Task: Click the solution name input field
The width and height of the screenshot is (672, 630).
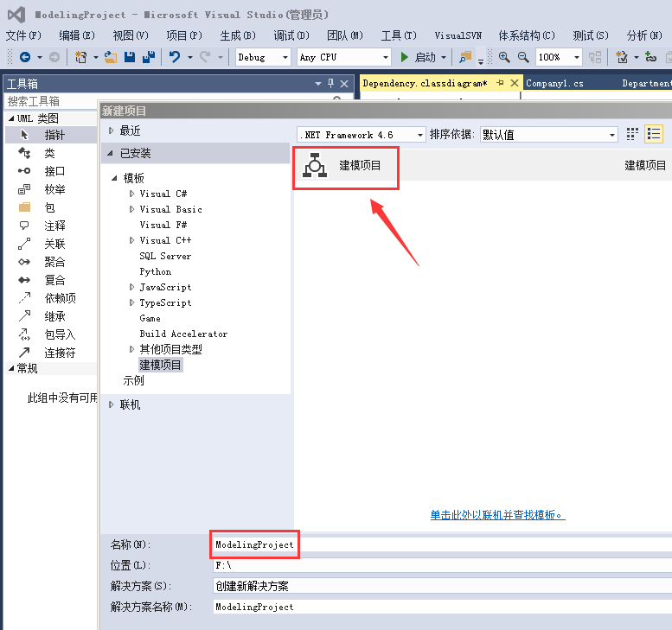Action: point(442,607)
